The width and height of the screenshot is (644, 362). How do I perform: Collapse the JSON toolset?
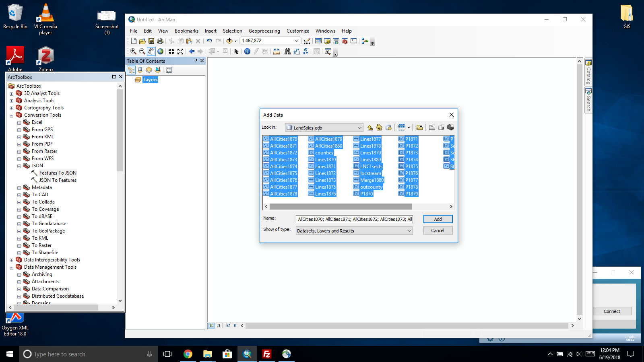point(19,166)
